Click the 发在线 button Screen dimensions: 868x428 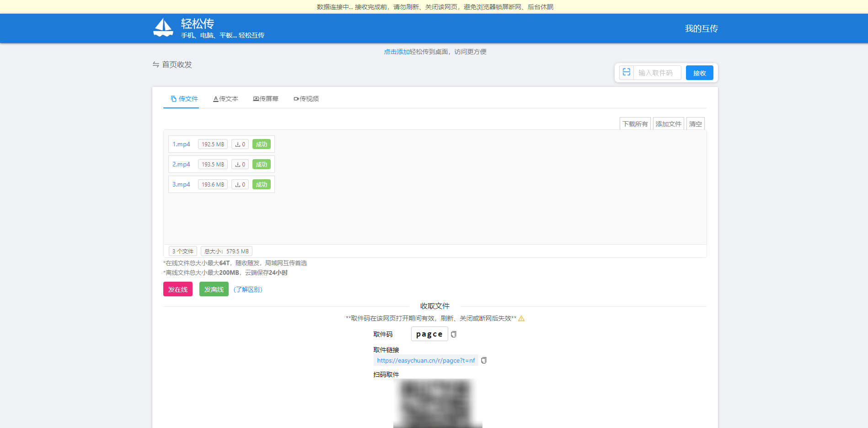tap(178, 289)
